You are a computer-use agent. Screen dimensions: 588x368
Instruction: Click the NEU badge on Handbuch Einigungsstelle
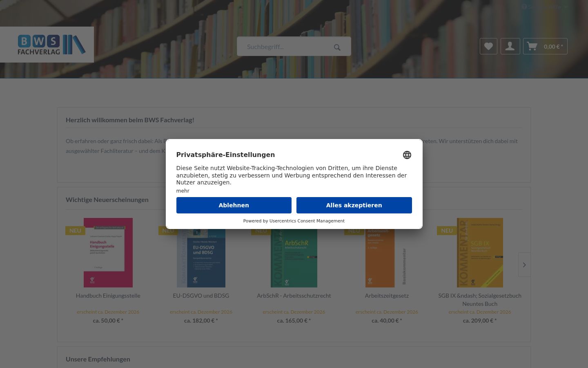click(x=75, y=231)
